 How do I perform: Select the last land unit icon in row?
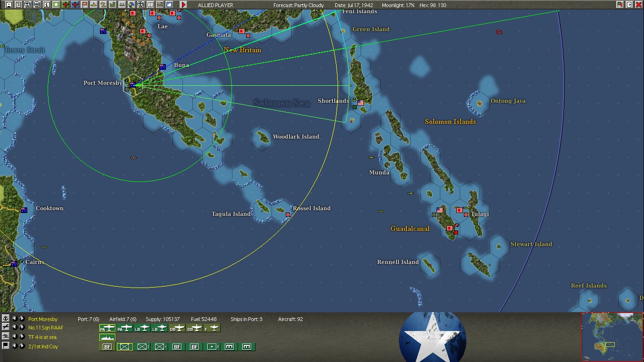click(x=247, y=347)
